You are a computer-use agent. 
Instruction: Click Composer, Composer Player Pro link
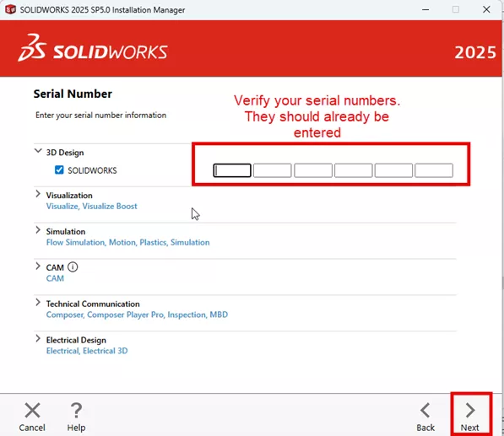[137, 315]
